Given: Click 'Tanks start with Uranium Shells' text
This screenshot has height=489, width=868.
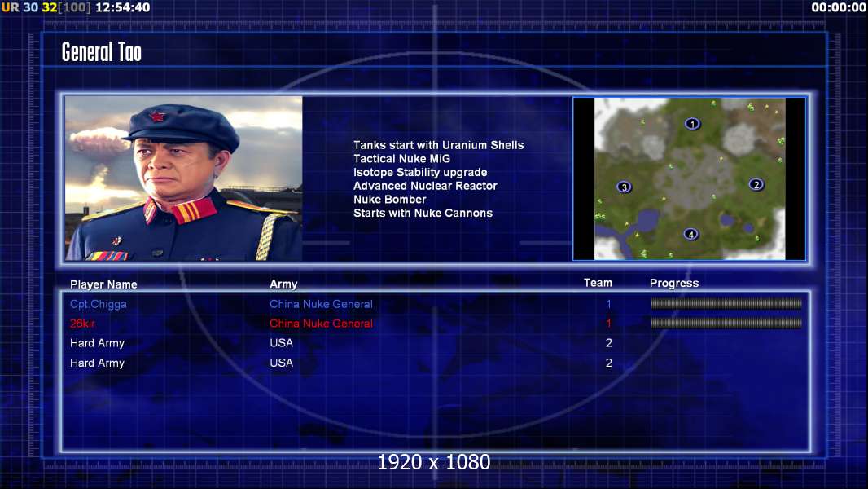Looking at the screenshot, I should point(438,145).
